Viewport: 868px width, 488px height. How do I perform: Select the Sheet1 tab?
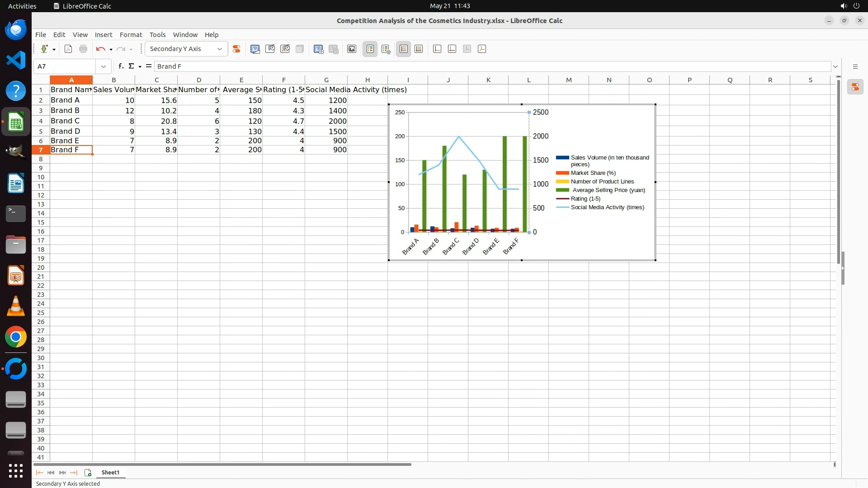[110, 472]
